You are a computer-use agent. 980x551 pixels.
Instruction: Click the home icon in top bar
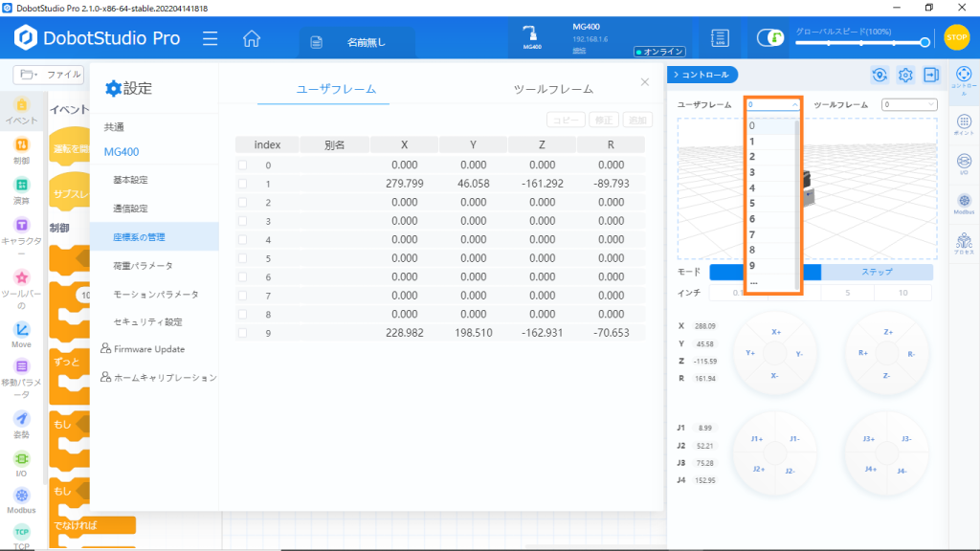252,39
